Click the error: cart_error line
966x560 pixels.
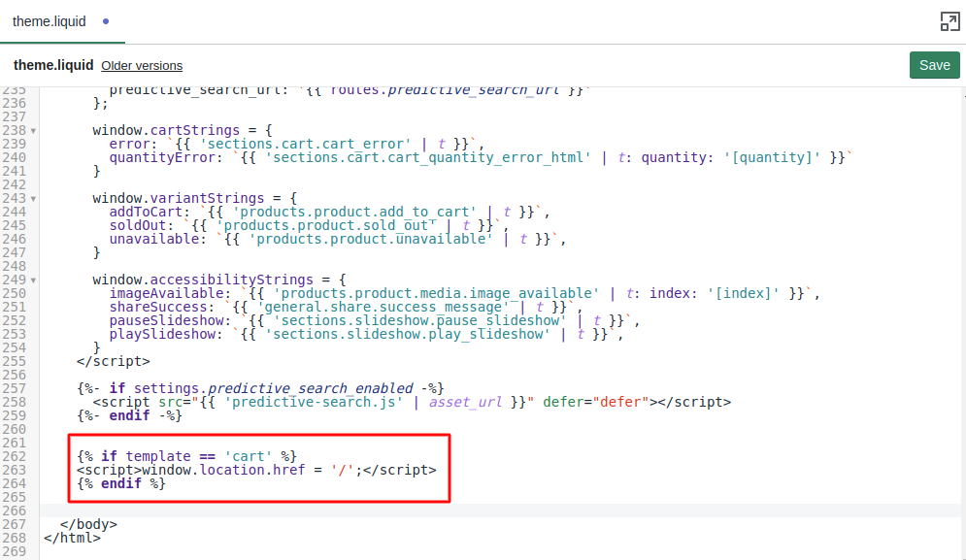point(297,145)
